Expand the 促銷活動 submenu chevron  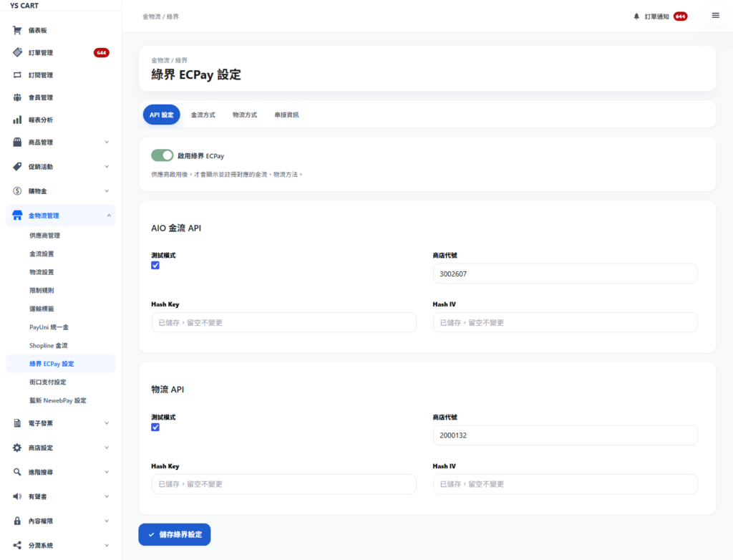(107, 167)
